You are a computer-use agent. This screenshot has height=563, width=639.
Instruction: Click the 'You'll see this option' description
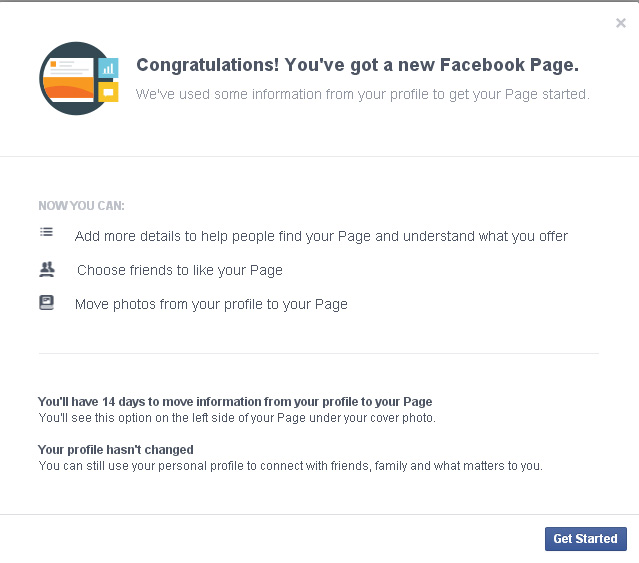(237, 418)
